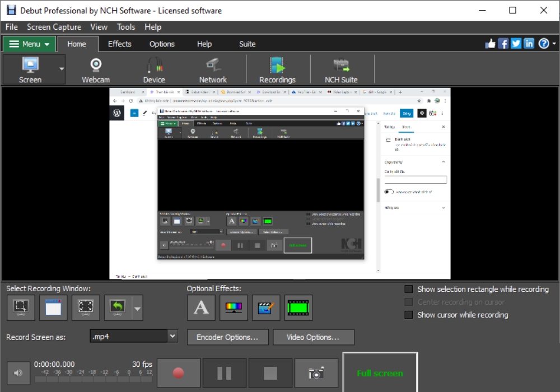The width and height of the screenshot is (560, 392).
Task: Switch to Effects tab
Action: point(120,44)
